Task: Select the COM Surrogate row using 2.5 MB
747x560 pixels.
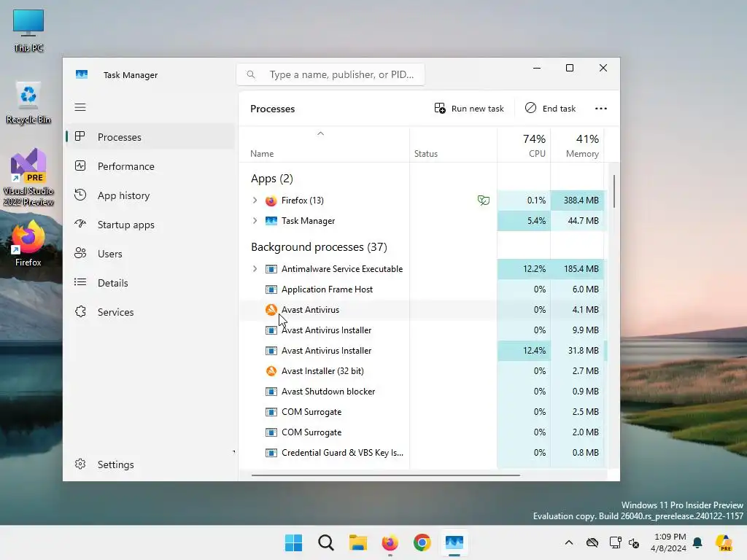Action: [422, 412]
